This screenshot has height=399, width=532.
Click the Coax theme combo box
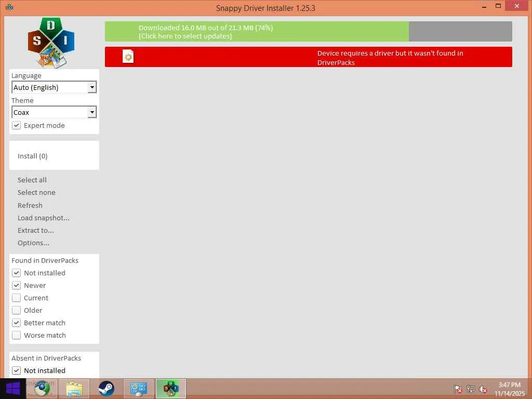(x=54, y=112)
